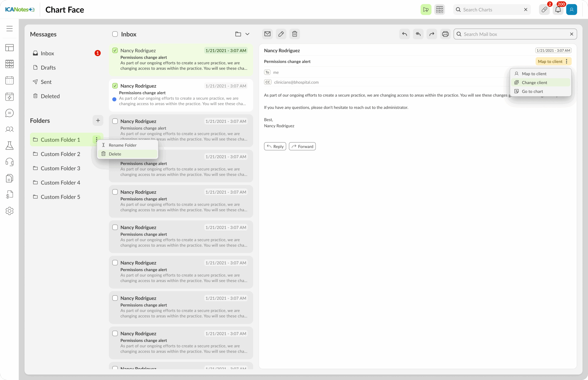Viewport: 588px width, 380px height.
Task: Open Custom Folder 1 three-dot menu
Action: click(x=96, y=139)
